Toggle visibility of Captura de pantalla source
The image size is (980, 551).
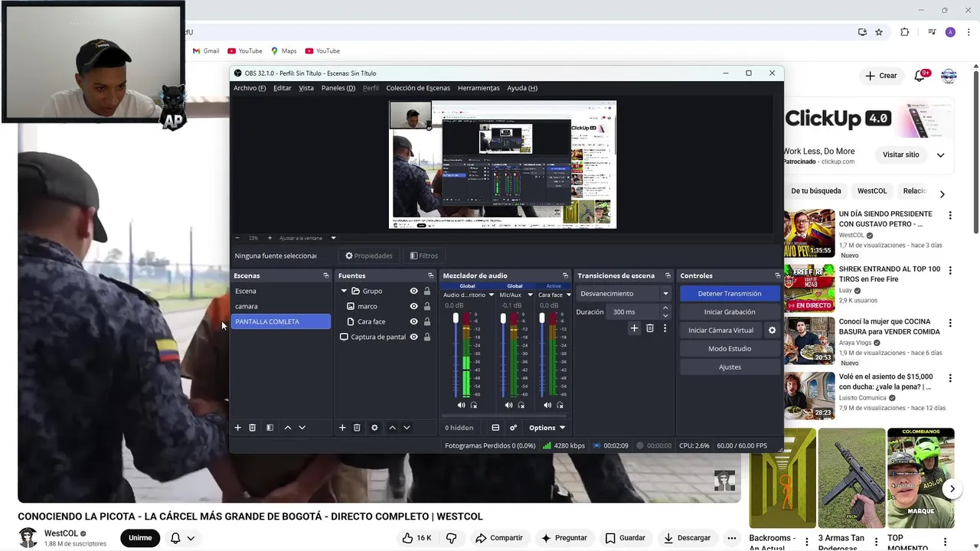pyautogui.click(x=413, y=337)
